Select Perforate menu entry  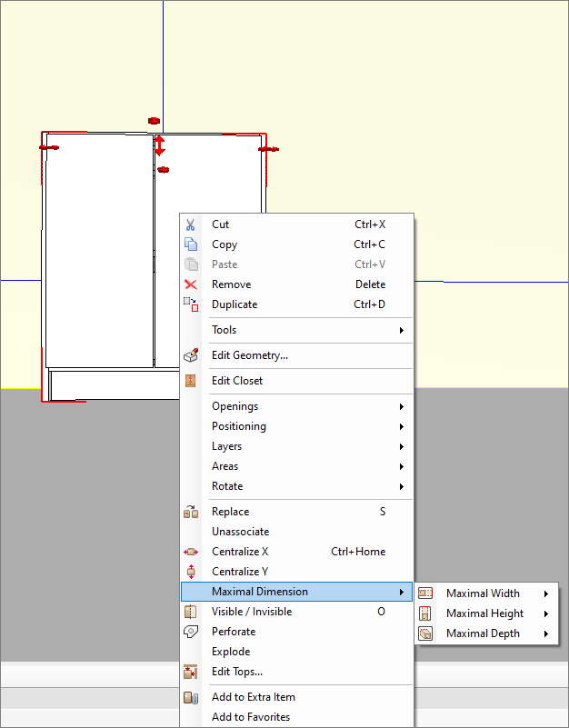tap(296, 632)
